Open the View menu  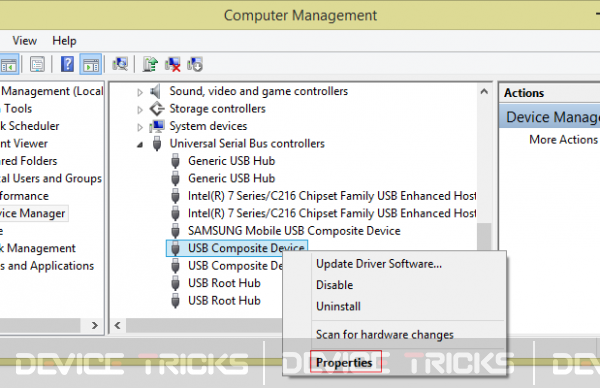coord(24,41)
